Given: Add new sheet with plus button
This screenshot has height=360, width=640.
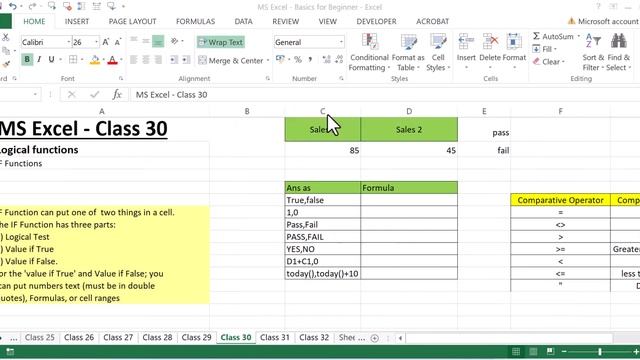Looking at the screenshot, I should pyautogui.click(x=374, y=338).
